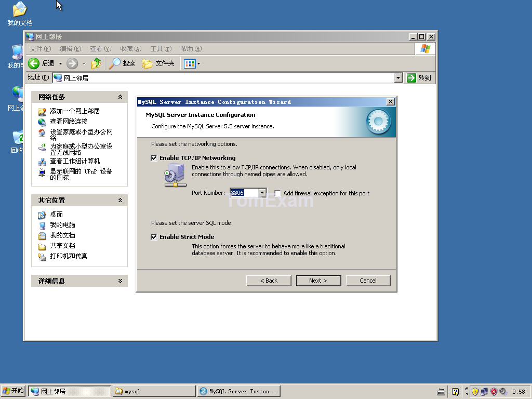Click the 查看网络连接 link
The height and width of the screenshot is (399, 532).
(69, 122)
